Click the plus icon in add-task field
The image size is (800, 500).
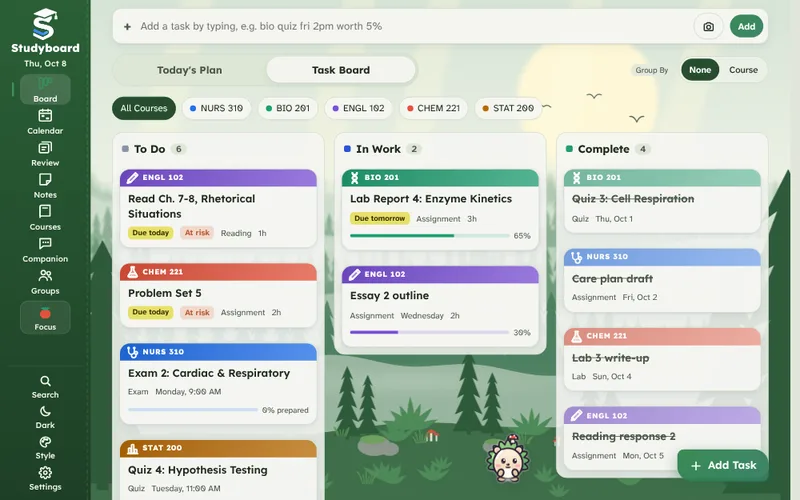pos(128,27)
